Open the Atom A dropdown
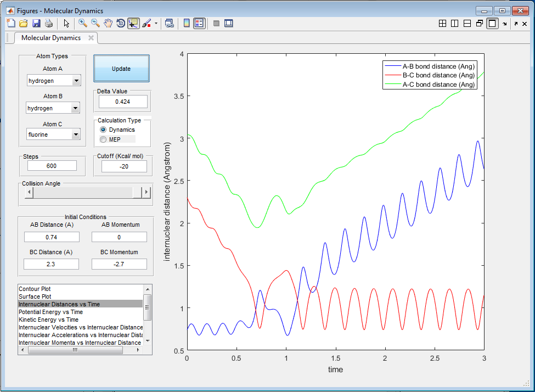535x392 pixels. tap(76, 81)
